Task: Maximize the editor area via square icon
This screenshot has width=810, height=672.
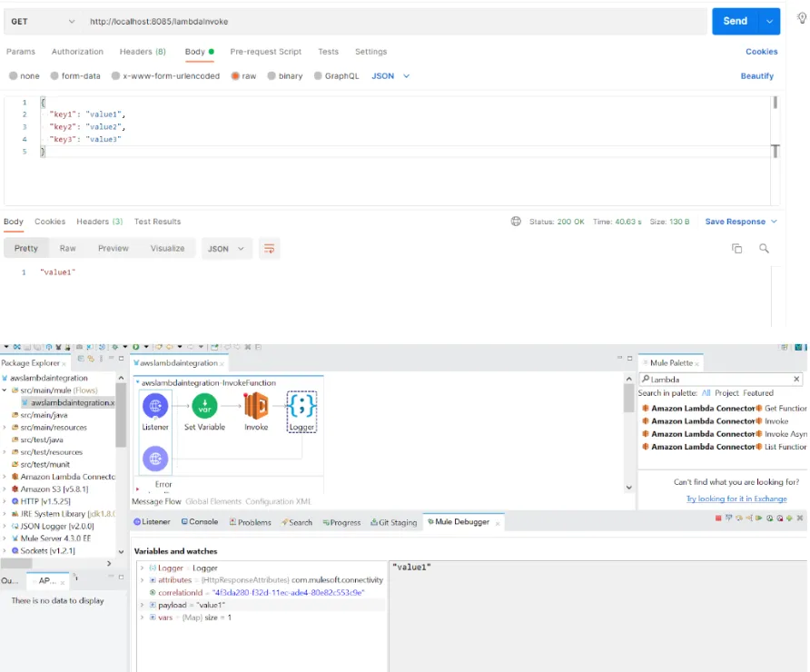Action: tap(629, 358)
